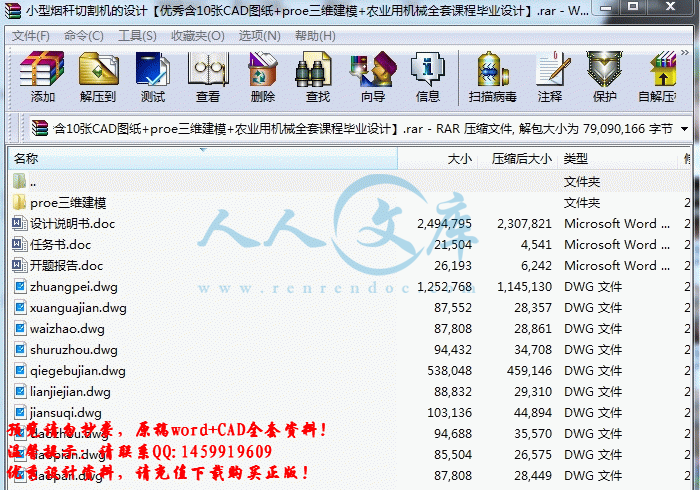Image resolution: width=700 pixels, height=490 pixels.
Task: Click the 添加 (Add) toolbar icon
Action: tap(42, 76)
